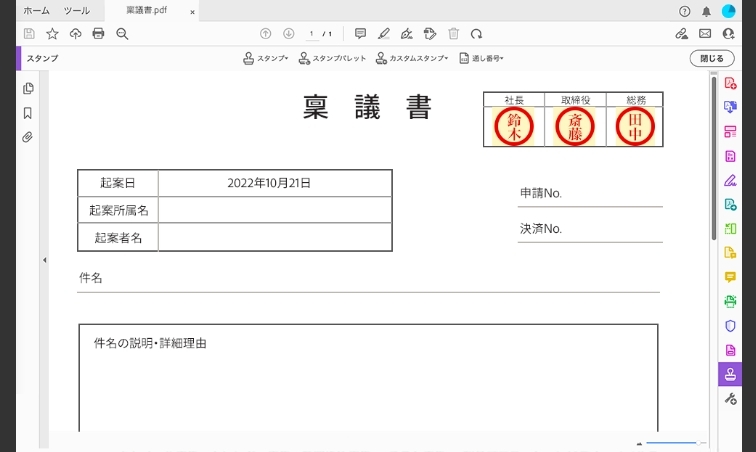Viewport: 756px width, 452px height.
Task: Click the 稟議書 document title
Action: pos(367,107)
